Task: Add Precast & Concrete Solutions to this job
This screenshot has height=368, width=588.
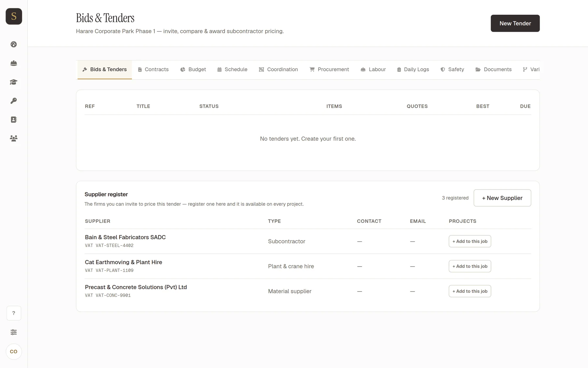Action: pos(470,291)
